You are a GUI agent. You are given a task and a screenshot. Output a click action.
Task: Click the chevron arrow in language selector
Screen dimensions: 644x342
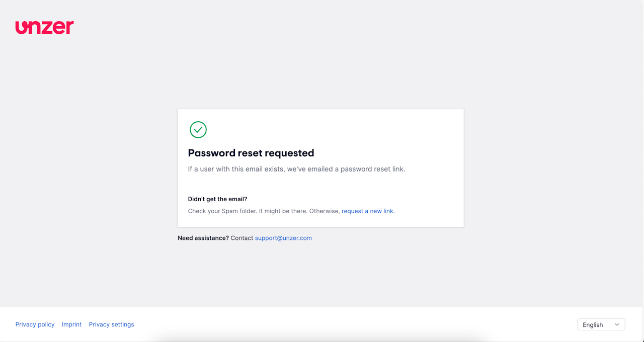click(617, 325)
